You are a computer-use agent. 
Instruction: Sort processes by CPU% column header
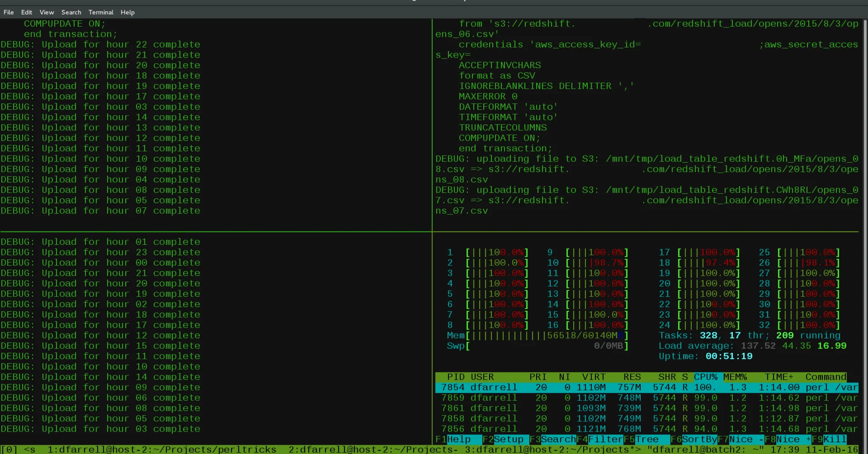pyautogui.click(x=705, y=377)
